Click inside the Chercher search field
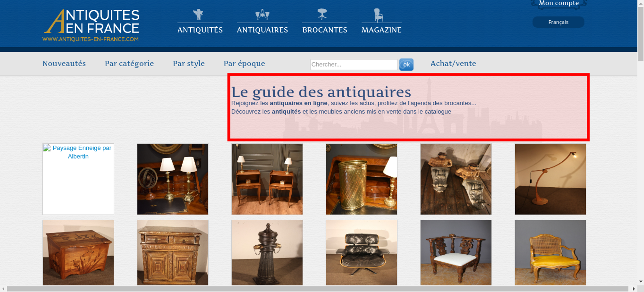The height and width of the screenshot is (292, 644). click(x=354, y=64)
